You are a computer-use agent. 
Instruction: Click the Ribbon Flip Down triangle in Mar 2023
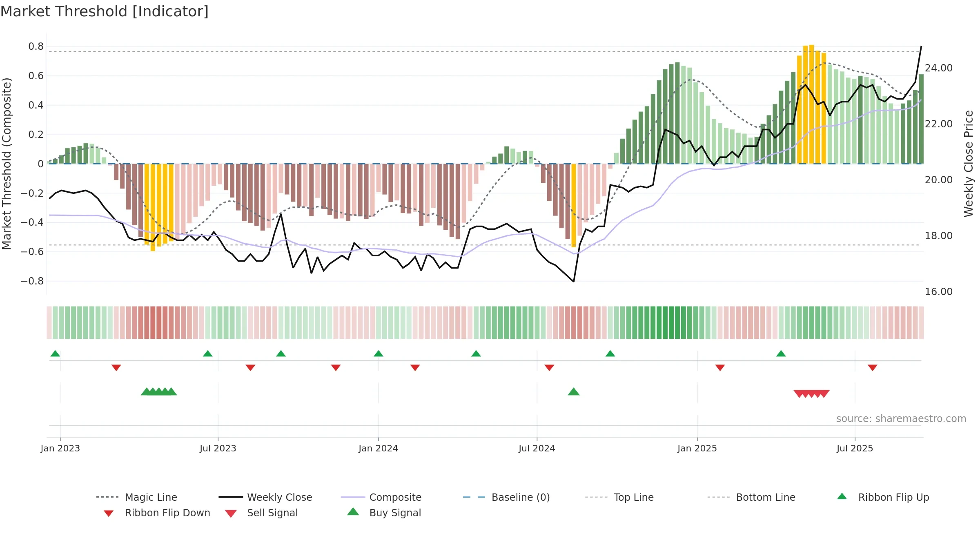(116, 368)
